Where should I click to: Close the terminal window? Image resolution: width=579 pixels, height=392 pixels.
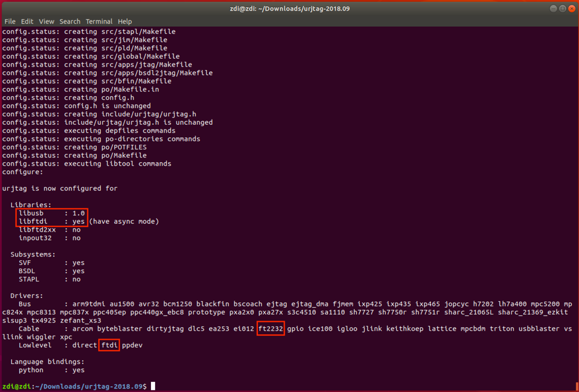pyautogui.click(x=572, y=8)
